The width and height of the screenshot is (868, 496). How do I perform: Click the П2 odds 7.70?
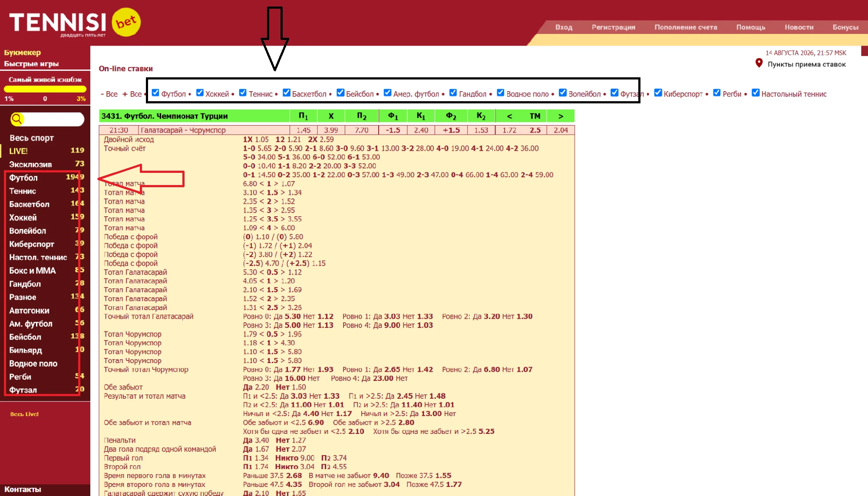tap(361, 130)
